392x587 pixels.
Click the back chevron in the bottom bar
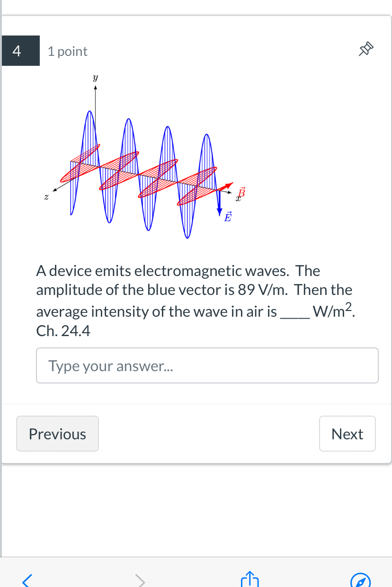click(27, 580)
